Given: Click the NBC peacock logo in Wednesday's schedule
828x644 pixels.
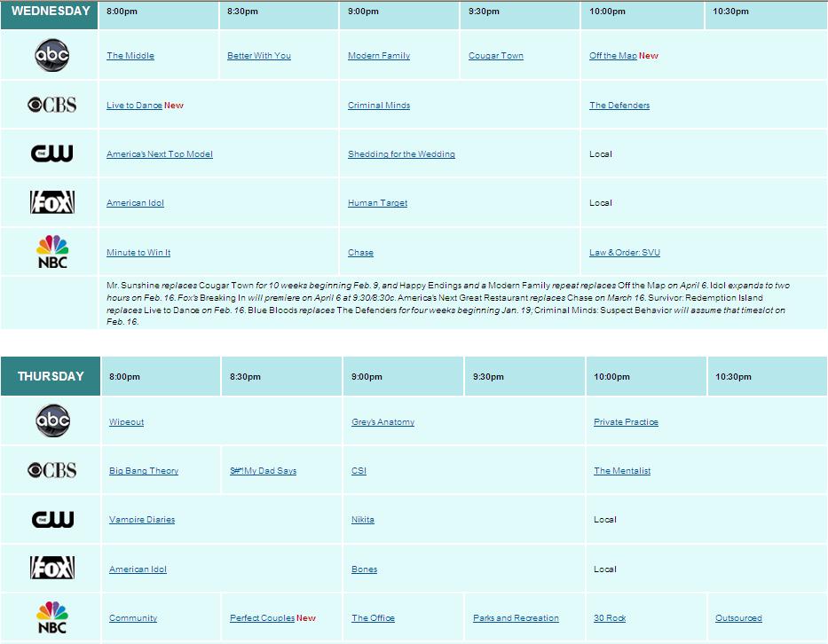Looking at the screenshot, I should coord(52,252).
